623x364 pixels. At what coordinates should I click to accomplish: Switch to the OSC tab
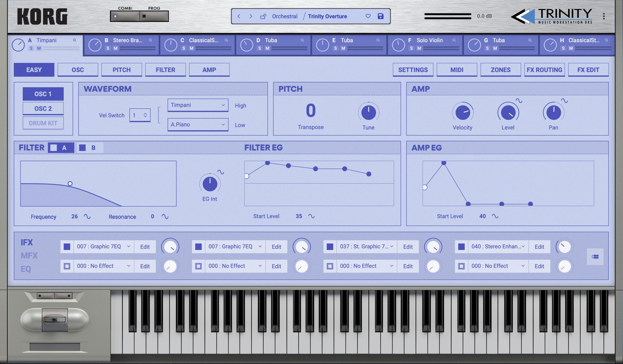click(x=78, y=69)
